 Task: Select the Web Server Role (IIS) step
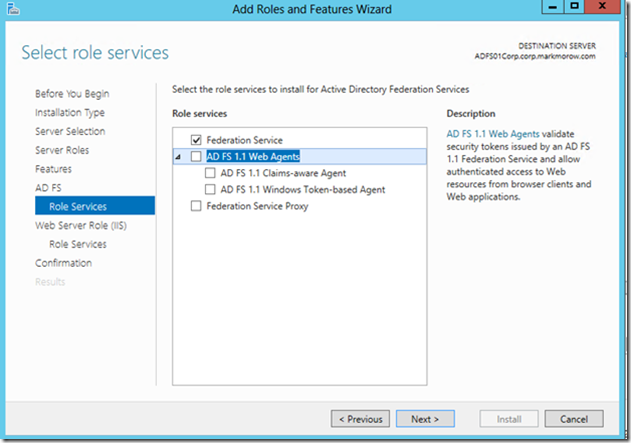tap(81, 225)
